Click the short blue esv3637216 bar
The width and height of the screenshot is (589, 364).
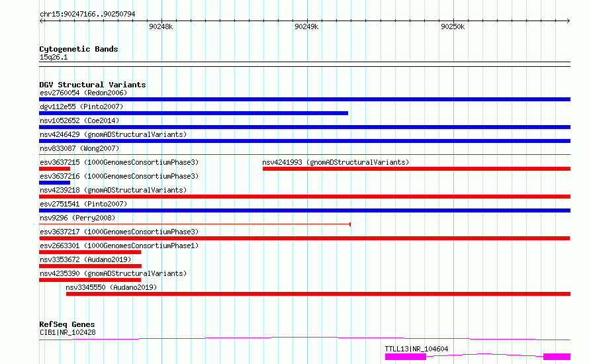[54, 183]
